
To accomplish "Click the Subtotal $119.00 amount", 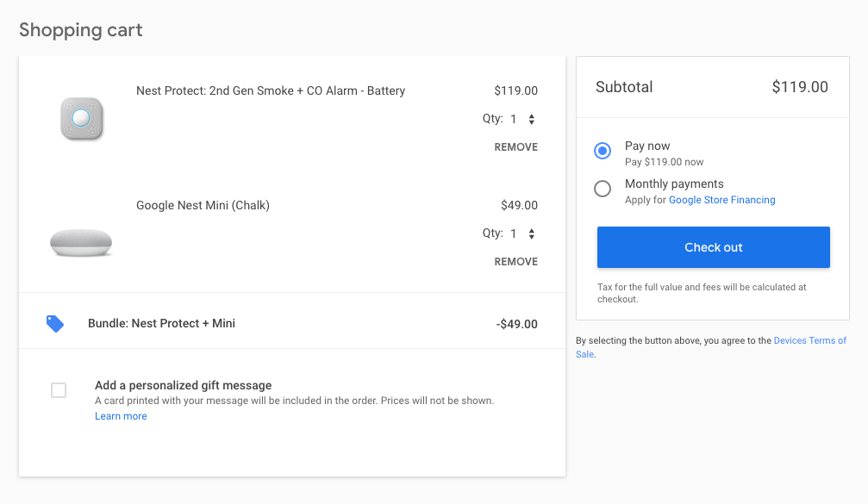I will pyautogui.click(x=800, y=87).
